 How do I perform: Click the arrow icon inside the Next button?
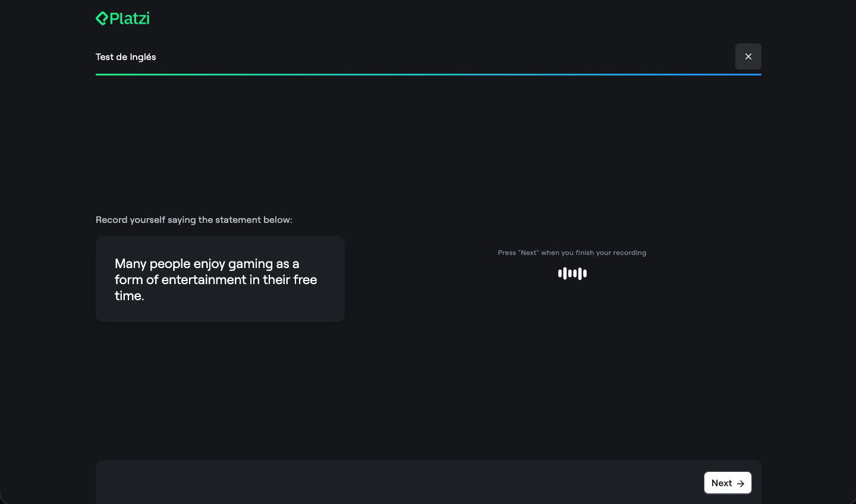coord(741,483)
